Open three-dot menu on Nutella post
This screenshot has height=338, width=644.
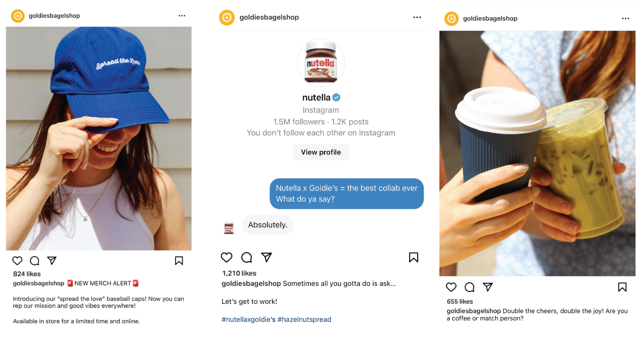click(x=417, y=17)
